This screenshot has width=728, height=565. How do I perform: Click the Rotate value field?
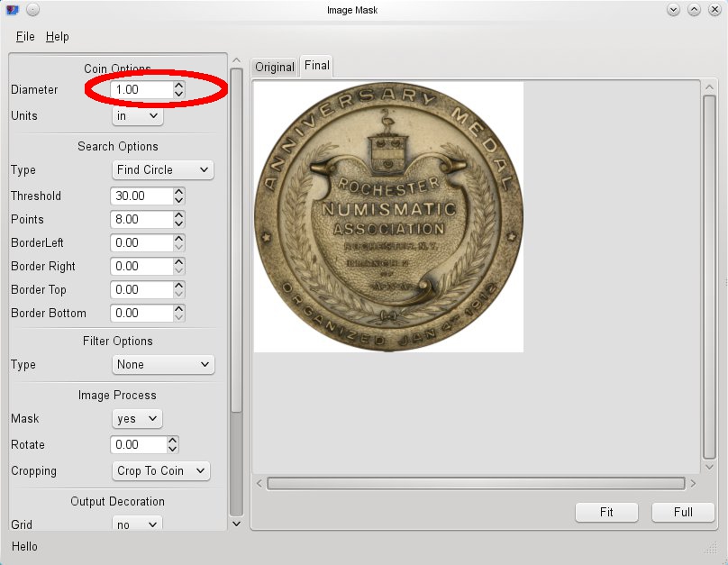tap(139, 445)
